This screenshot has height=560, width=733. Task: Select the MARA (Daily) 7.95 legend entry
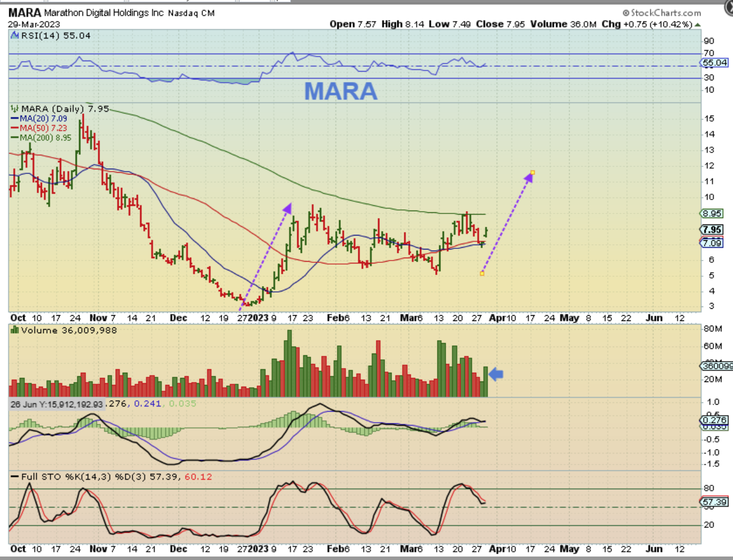[x=65, y=109]
